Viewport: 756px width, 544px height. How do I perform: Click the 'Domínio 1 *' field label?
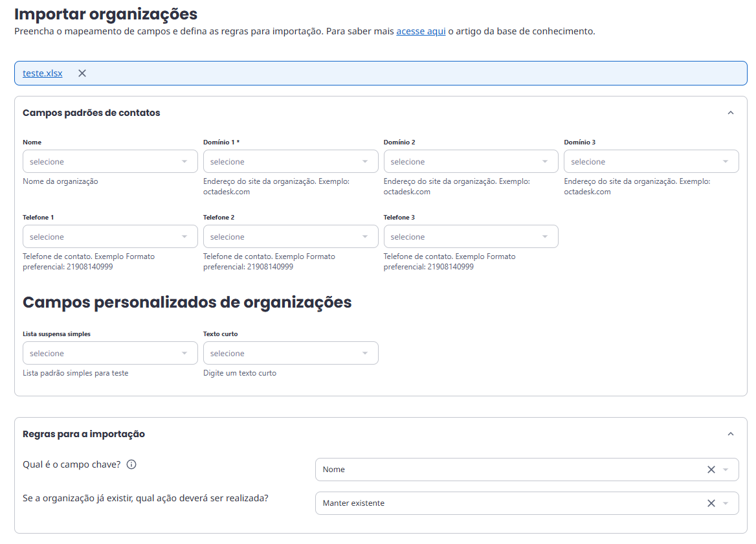pos(221,142)
